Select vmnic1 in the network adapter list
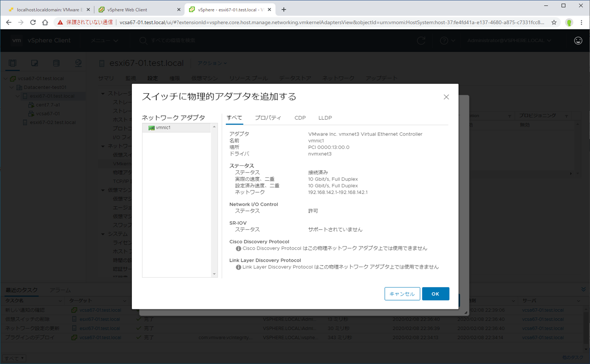This screenshot has height=364, width=590. (x=176, y=128)
